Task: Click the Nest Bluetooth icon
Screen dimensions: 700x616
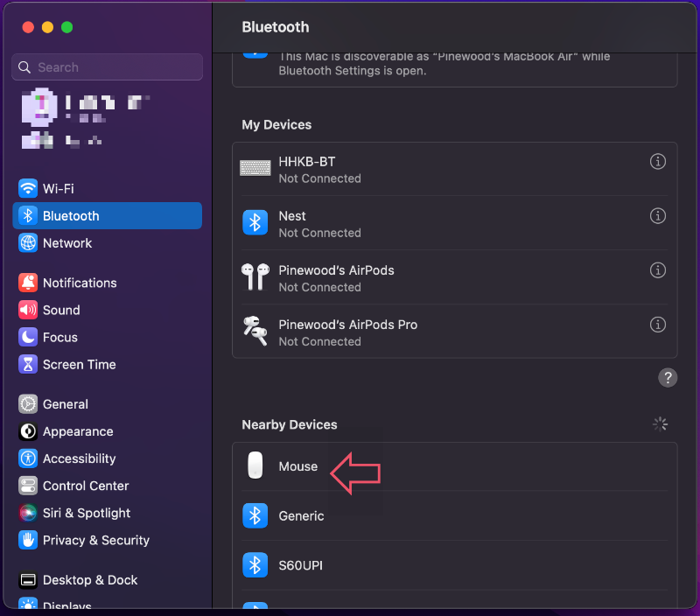Action: (x=255, y=222)
